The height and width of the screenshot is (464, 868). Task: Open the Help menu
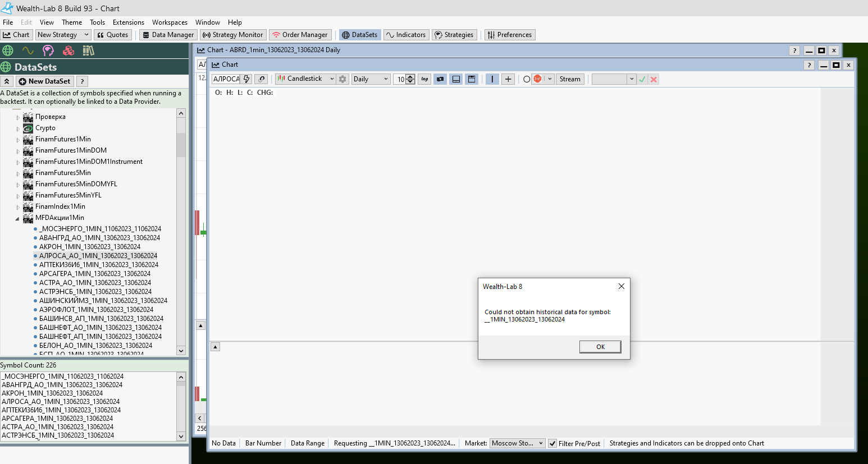(235, 22)
